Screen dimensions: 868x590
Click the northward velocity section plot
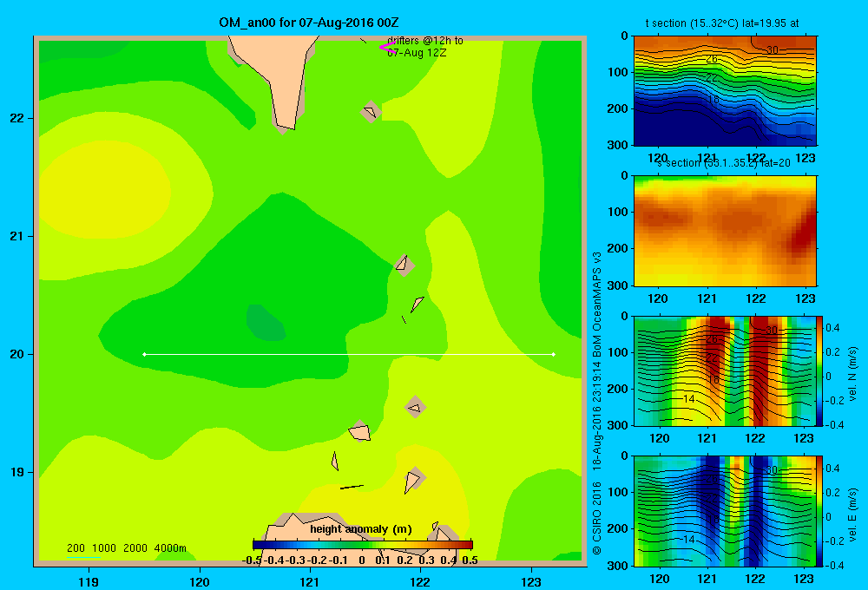click(725, 370)
